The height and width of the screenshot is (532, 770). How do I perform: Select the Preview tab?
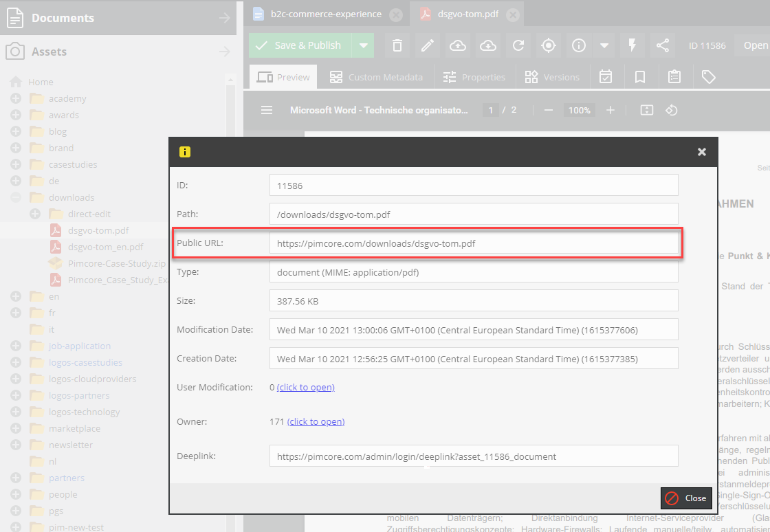point(283,77)
